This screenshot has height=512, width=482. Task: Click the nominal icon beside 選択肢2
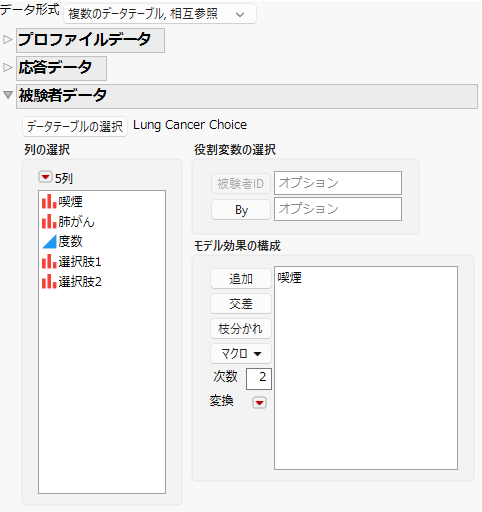click(x=49, y=282)
